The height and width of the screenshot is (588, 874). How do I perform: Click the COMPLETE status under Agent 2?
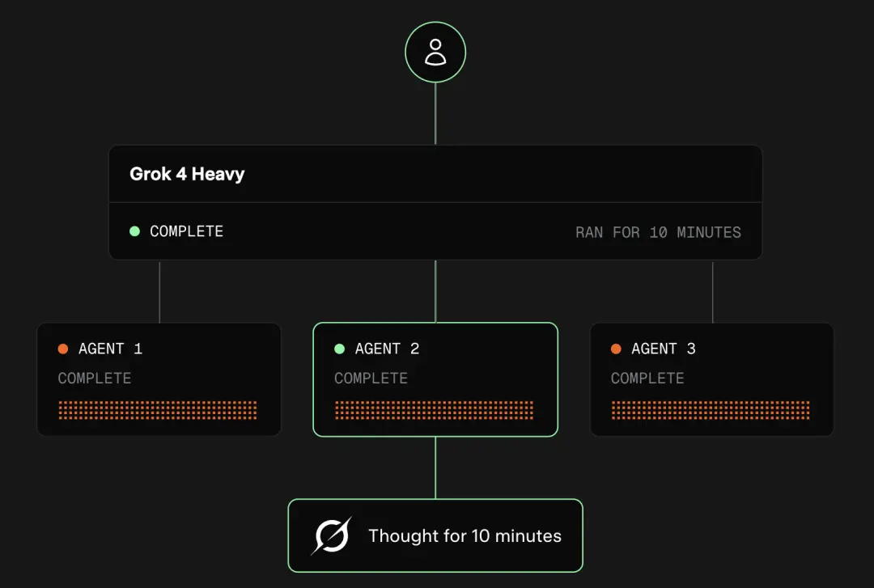pos(371,379)
